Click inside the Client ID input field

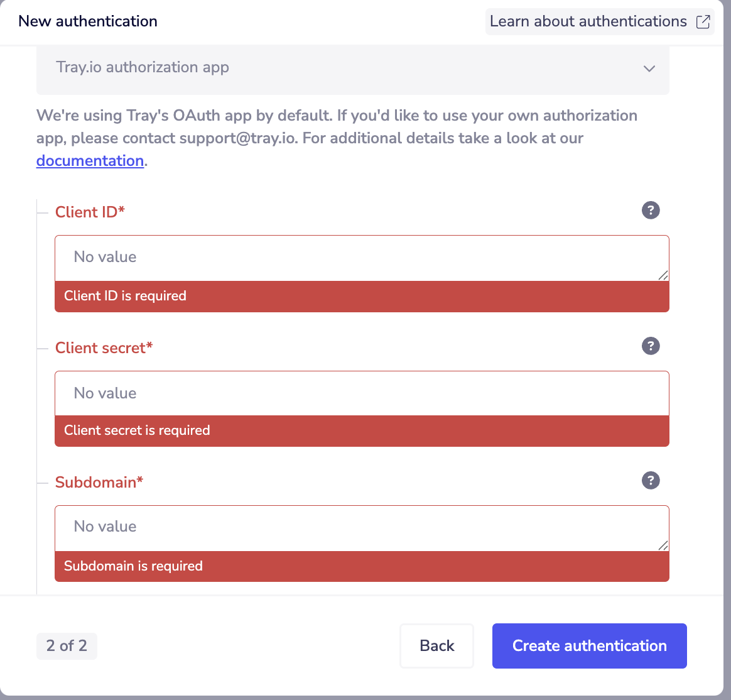tap(362, 257)
